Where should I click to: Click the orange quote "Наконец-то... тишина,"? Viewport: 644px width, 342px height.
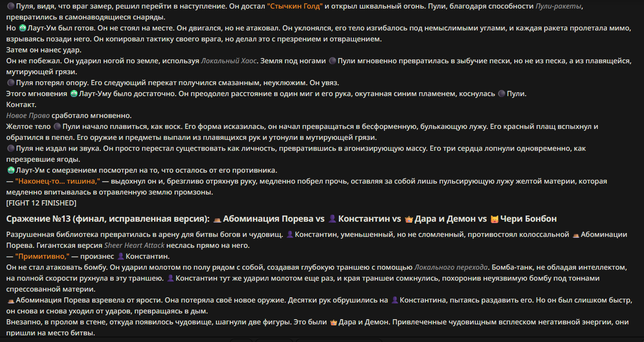[58, 181]
